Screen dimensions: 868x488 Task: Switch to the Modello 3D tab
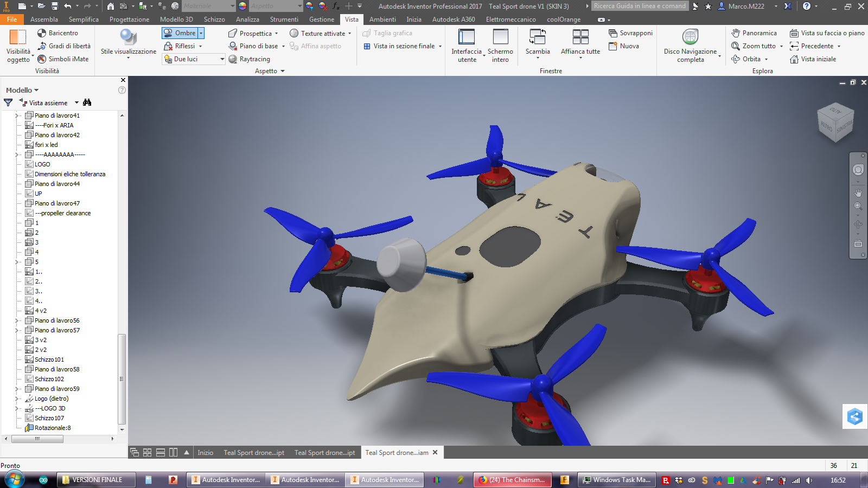click(x=176, y=19)
